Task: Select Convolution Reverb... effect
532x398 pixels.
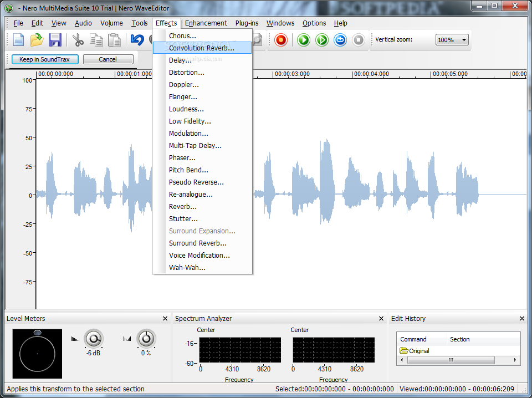Action: 202,48
